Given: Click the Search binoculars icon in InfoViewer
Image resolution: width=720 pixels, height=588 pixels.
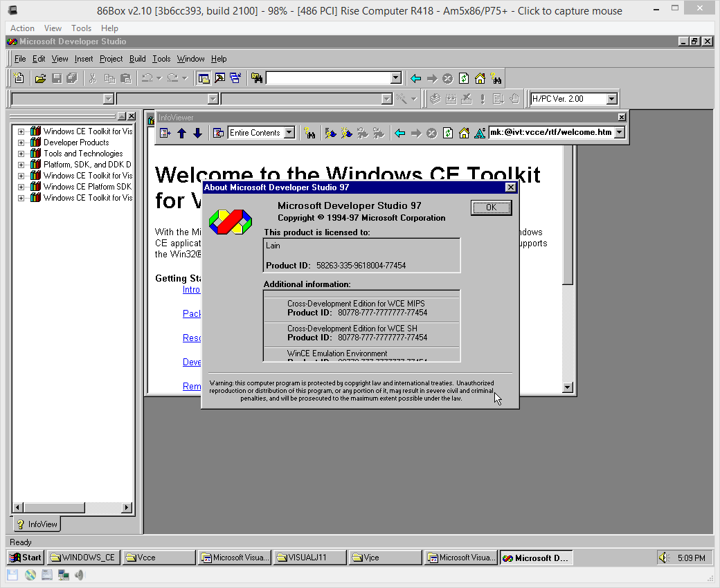Looking at the screenshot, I should click(309, 133).
